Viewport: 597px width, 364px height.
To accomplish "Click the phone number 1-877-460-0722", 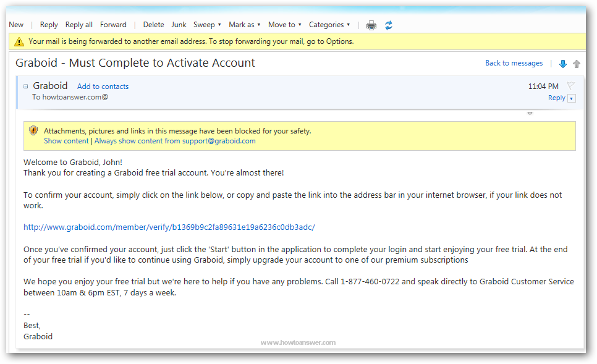I will [x=370, y=282].
